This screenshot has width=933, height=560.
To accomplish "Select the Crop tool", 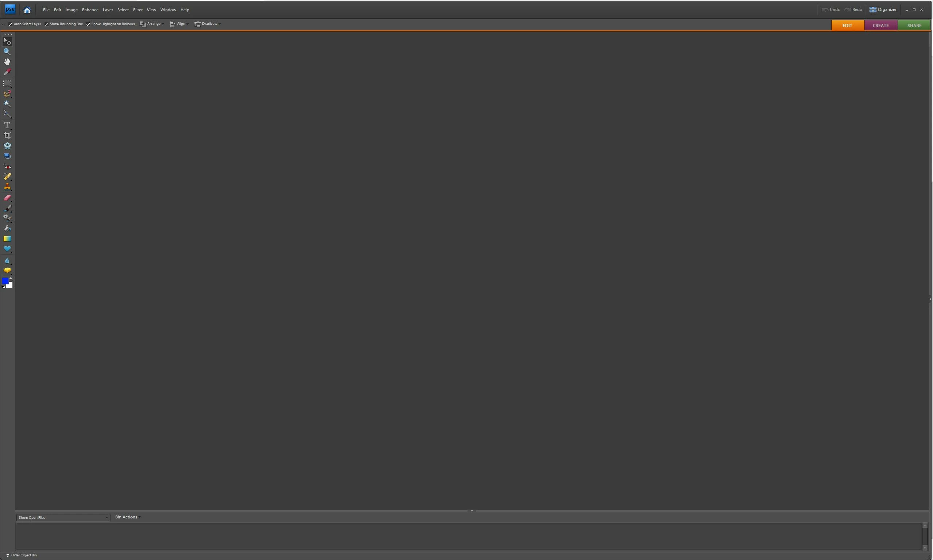I will point(7,136).
